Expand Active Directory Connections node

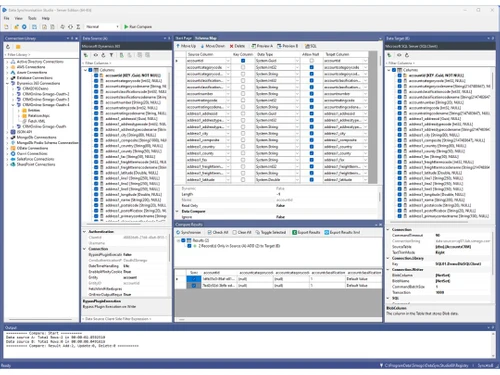(x=7, y=62)
